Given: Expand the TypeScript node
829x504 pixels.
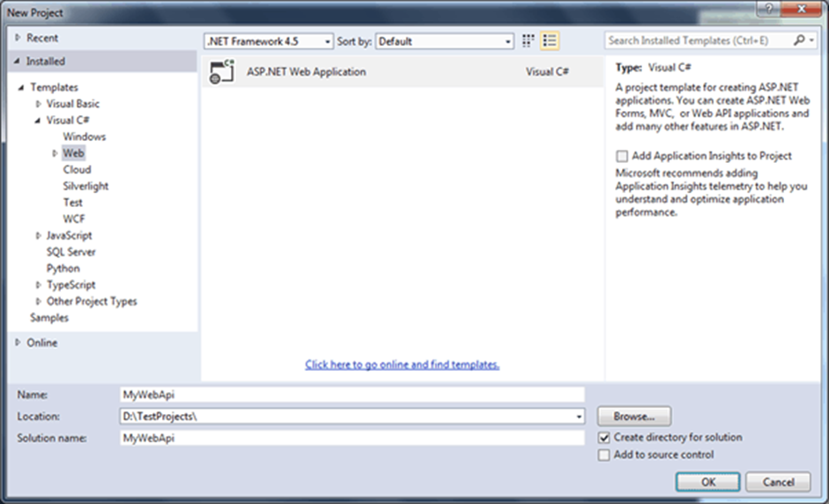Looking at the screenshot, I should pyautogui.click(x=38, y=285).
